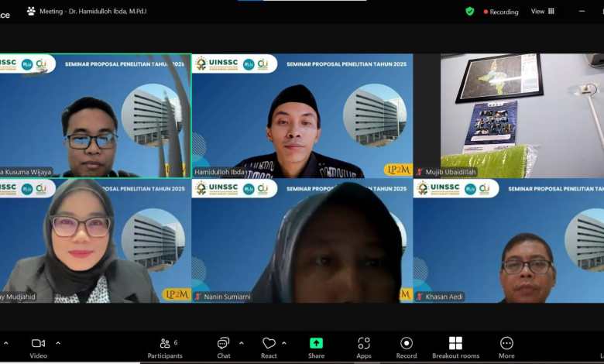Viewport: 604px width, 364px height.
Task: Select Kusuma Wijaya's highlighted video tile
Action: pos(95,115)
